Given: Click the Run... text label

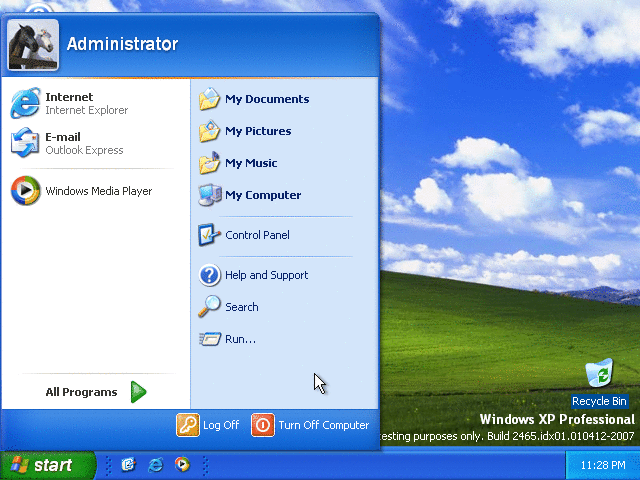Looking at the screenshot, I should pyautogui.click(x=240, y=339).
